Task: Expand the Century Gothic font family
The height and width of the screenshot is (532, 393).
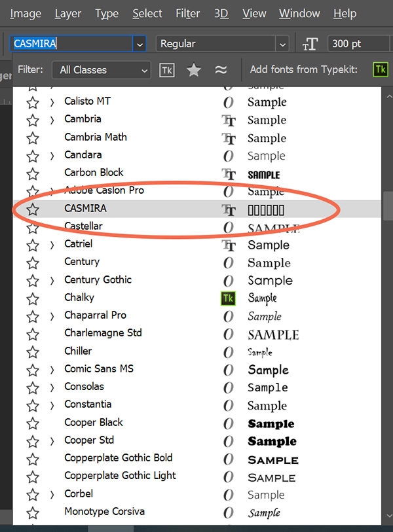Action: (52, 281)
